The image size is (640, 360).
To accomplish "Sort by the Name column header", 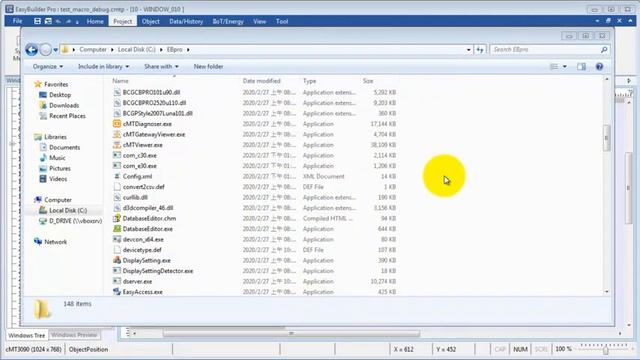I will (120, 81).
